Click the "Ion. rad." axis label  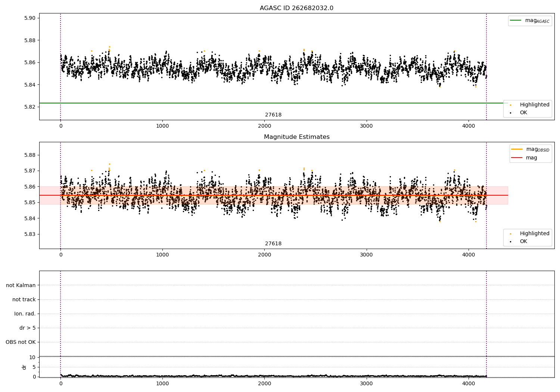(25, 314)
